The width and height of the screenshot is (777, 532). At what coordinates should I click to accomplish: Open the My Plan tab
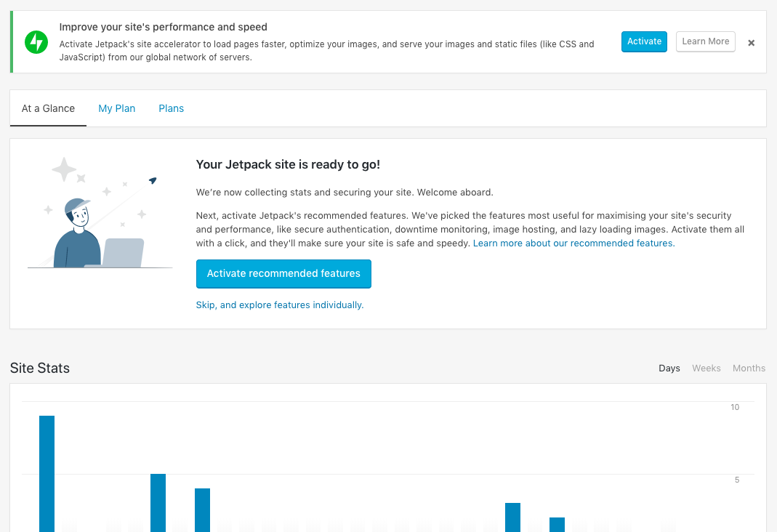pyautogui.click(x=116, y=108)
